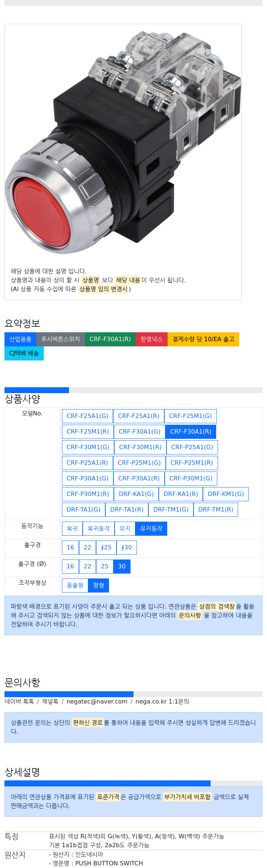Image resolution: width=267 pixels, height=868 pixels.
Task: Open the 푸시버튼스위치 tag
Action: coord(60,339)
